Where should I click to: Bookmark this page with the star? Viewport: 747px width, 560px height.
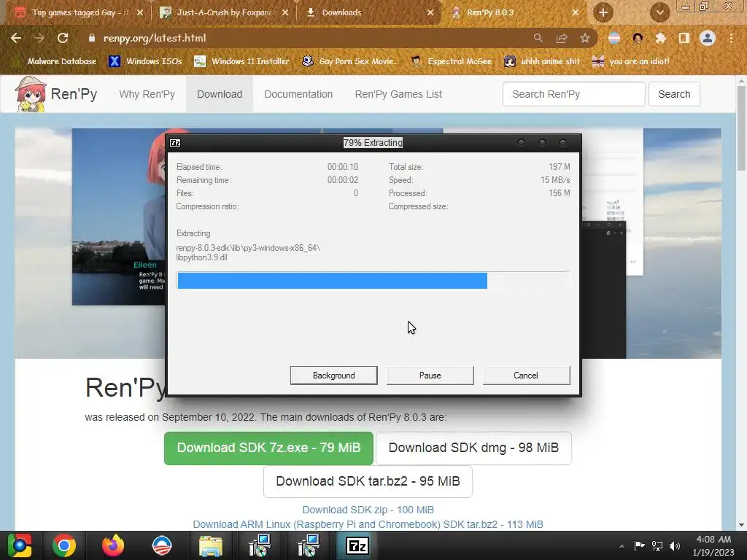585,38
